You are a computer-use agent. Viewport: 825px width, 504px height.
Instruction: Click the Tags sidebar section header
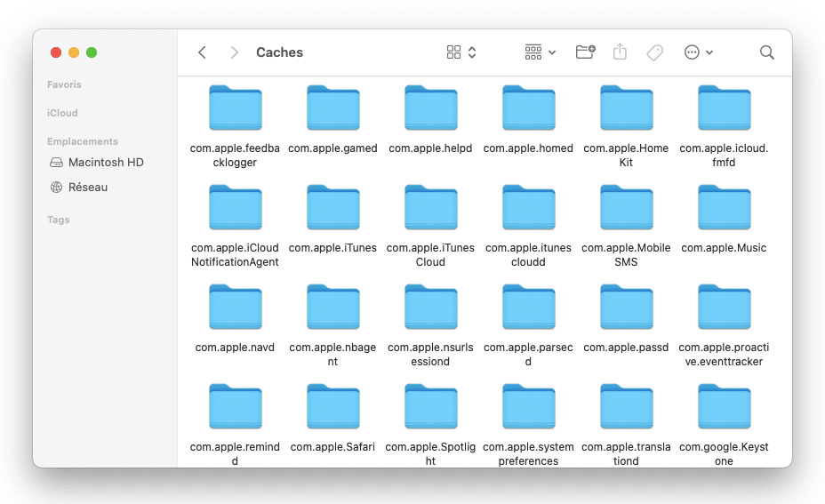pyautogui.click(x=59, y=220)
